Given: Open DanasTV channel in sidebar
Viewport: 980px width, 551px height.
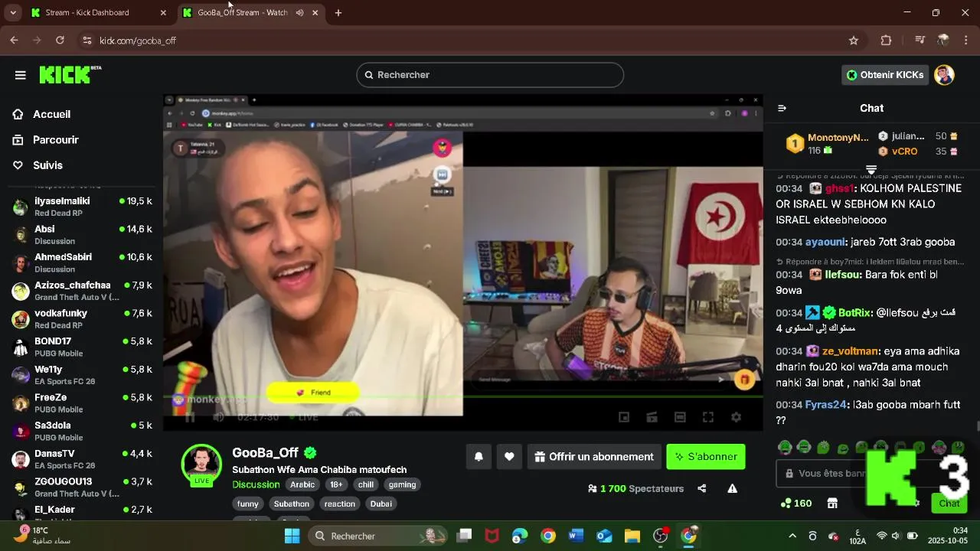Looking at the screenshot, I should pos(81,459).
